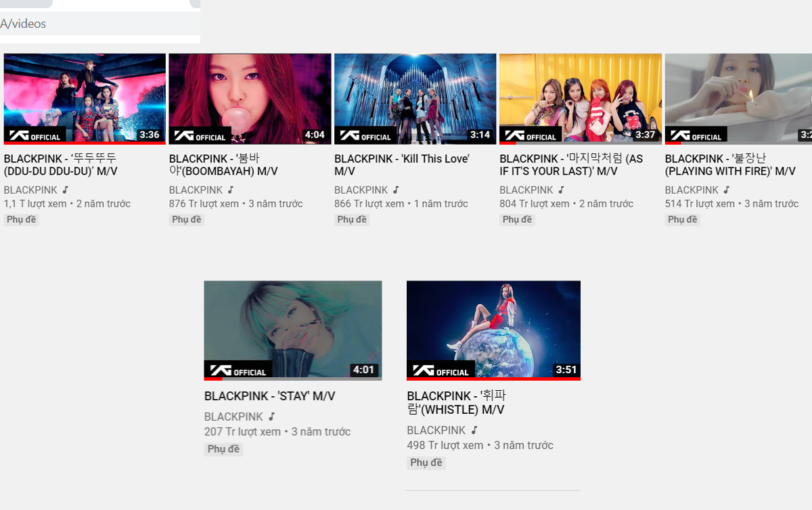This screenshot has height=510, width=812.
Task: Open 'Kill This Love' M/V title link
Action: [x=402, y=165]
